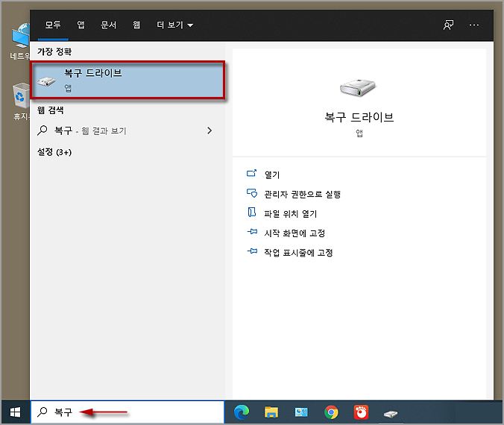Open File Explorer from taskbar
504x425 pixels.
[271, 412]
